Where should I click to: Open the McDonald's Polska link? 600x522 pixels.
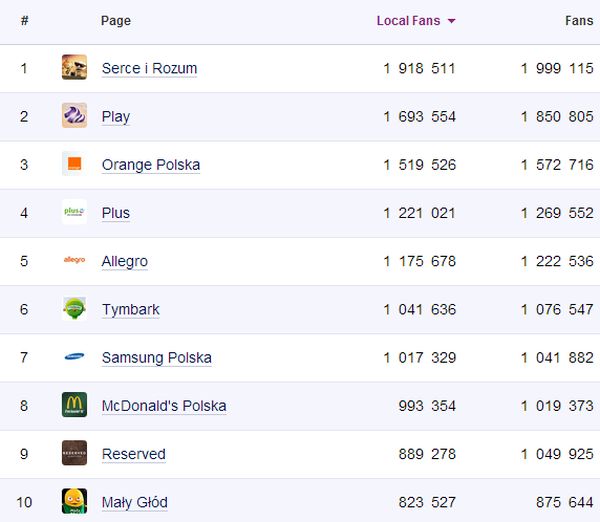(164, 406)
